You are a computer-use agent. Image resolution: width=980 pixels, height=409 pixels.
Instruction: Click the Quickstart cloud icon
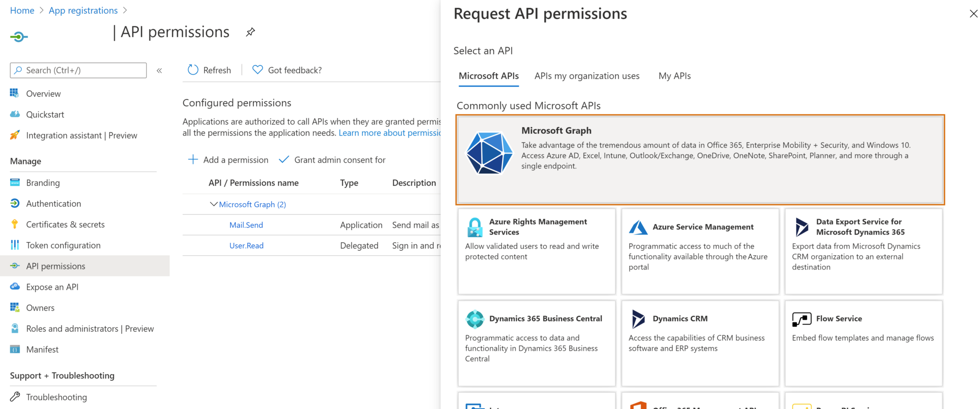click(x=15, y=114)
